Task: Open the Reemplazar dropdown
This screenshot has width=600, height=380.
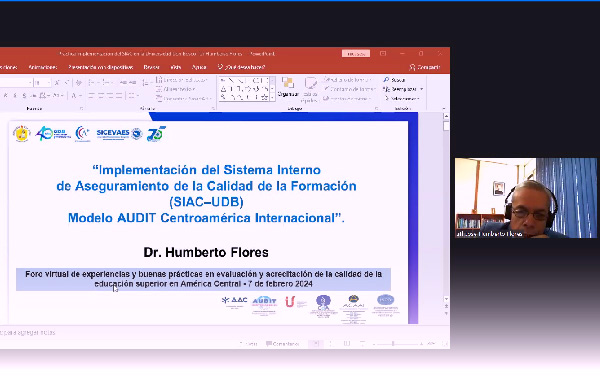Action: click(x=403, y=89)
